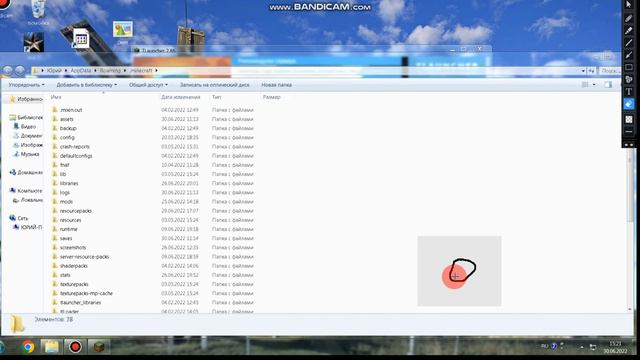Open the Minecraft block taskbar icon
Image resolution: width=640 pixels, height=360 pixels.
[x=99, y=347]
